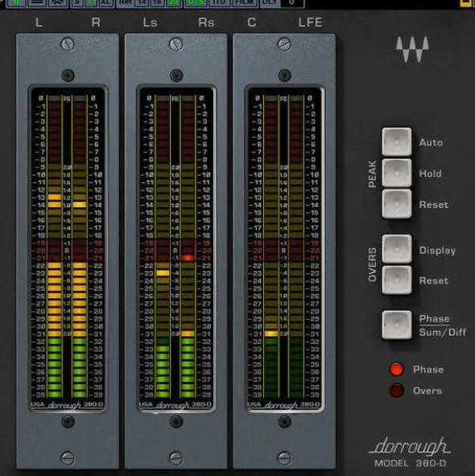Click the Overs indicator LED
Viewport: 475px width, 476px height.
click(x=396, y=391)
